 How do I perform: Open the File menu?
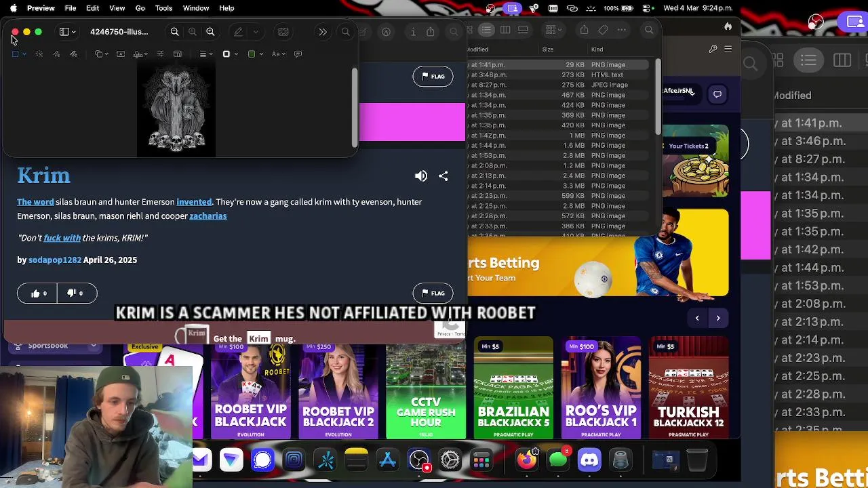tap(71, 8)
